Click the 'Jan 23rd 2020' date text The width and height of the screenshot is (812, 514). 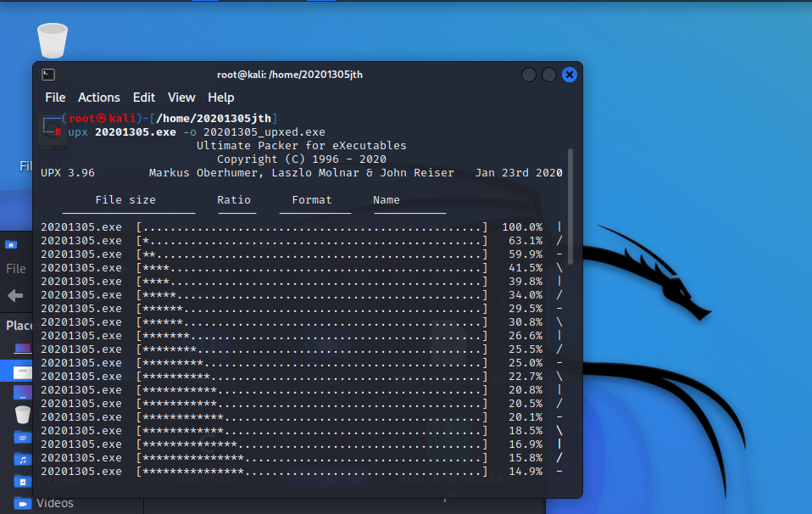519,172
